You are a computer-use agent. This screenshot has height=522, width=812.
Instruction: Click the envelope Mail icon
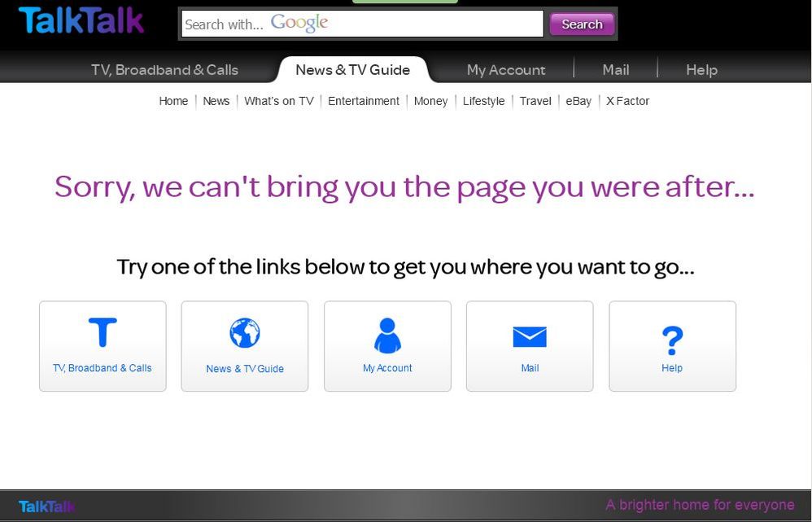pyautogui.click(x=529, y=337)
